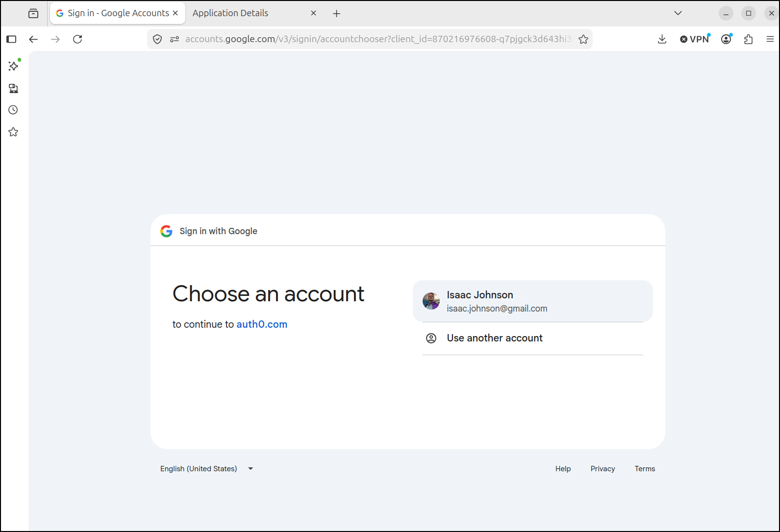Open Bookmarks from the sidebar
This screenshot has height=532, width=780.
[13, 132]
